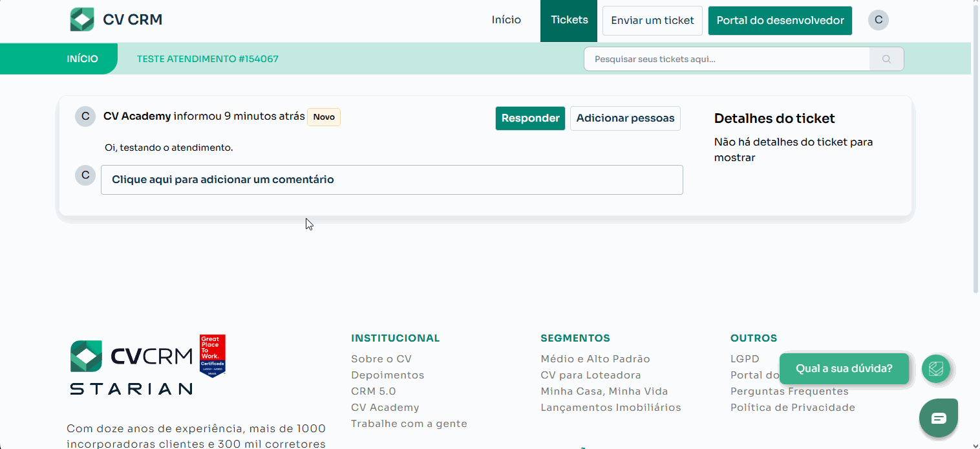Click the Responder button
Image resolution: width=980 pixels, height=449 pixels.
(530, 118)
